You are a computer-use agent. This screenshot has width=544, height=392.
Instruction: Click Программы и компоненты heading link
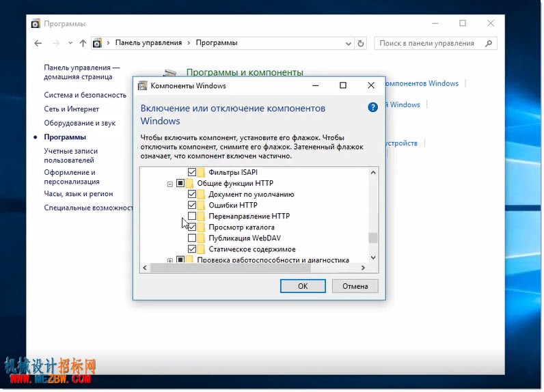click(x=245, y=72)
